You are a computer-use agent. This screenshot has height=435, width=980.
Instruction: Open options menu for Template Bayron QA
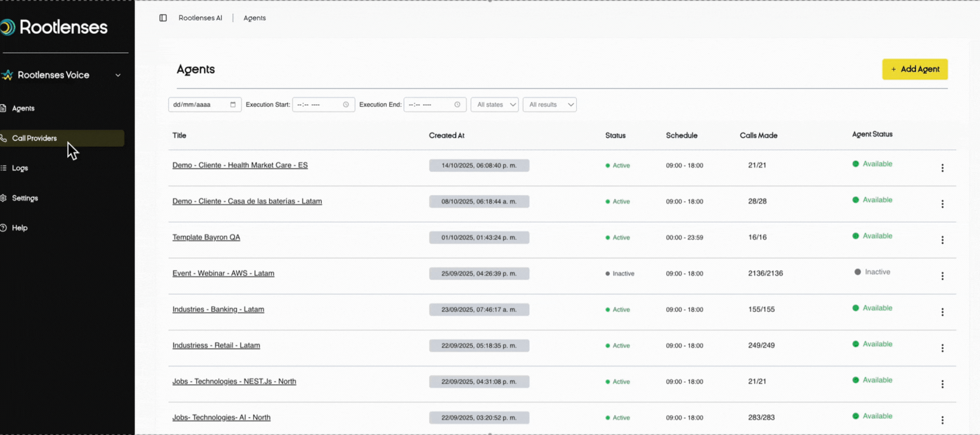[942, 240]
